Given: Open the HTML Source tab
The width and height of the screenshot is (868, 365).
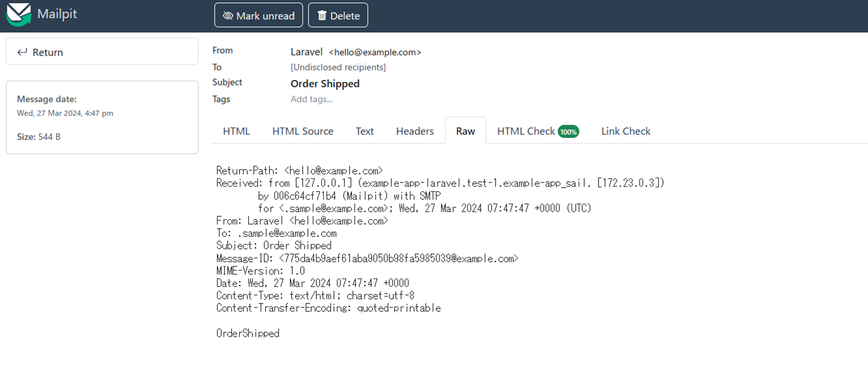Looking at the screenshot, I should pyautogui.click(x=303, y=131).
